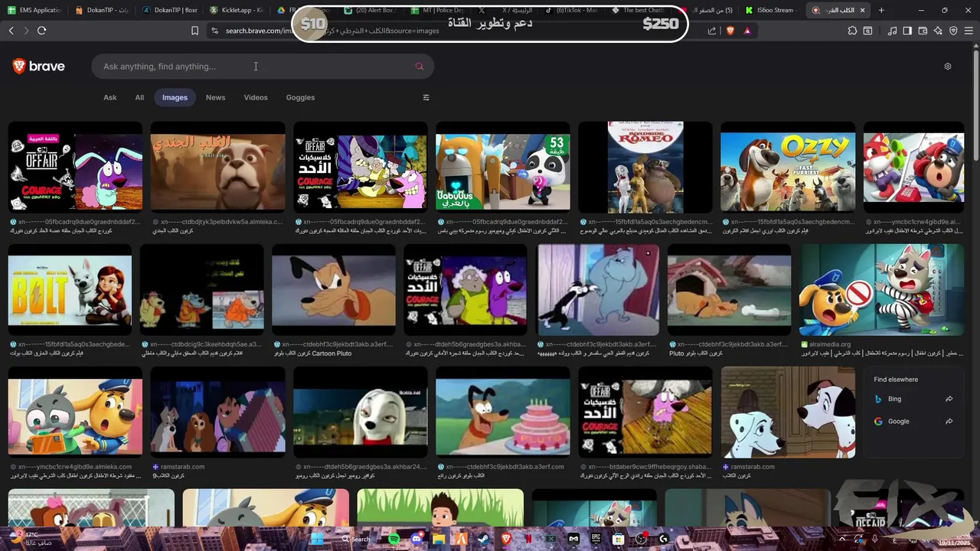Click the search magnifier button
The height and width of the screenshot is (551, 980).
point(419,67)
